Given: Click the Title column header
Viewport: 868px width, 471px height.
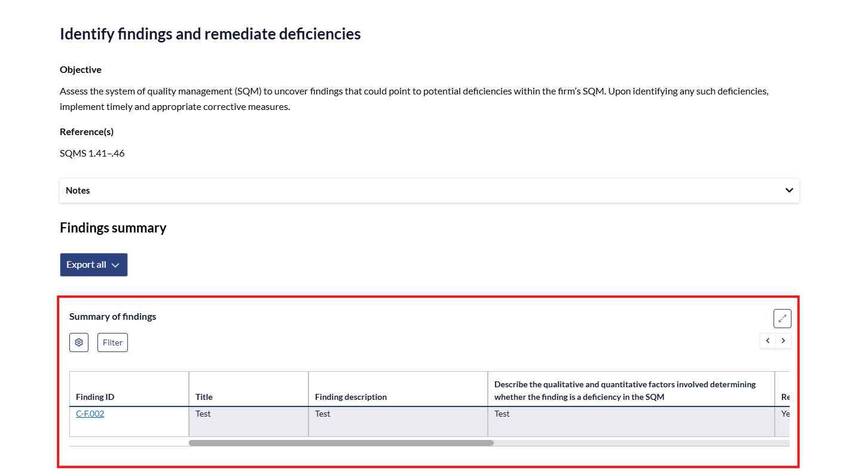Looking at the screenshot, I should pos(204,397).
